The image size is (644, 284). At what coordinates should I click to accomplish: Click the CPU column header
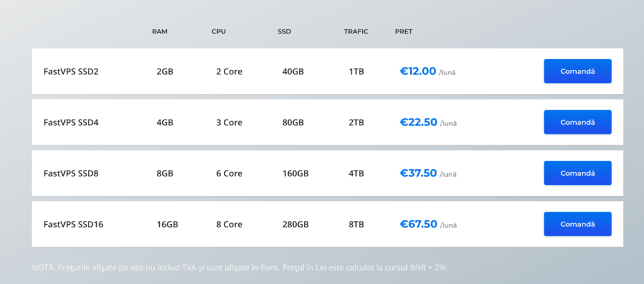[x=218, y=31]
